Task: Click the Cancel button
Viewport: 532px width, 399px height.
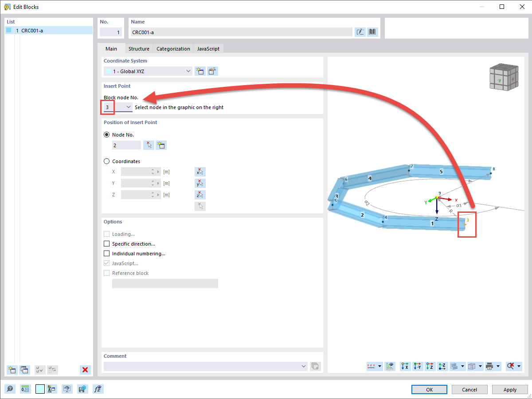Action: pos(469,389)
